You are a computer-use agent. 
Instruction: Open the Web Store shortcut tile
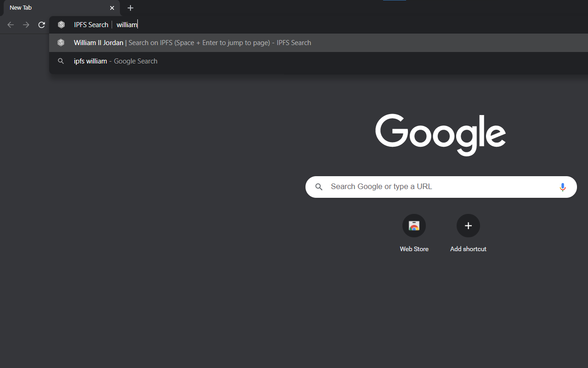tap(414, 226)
